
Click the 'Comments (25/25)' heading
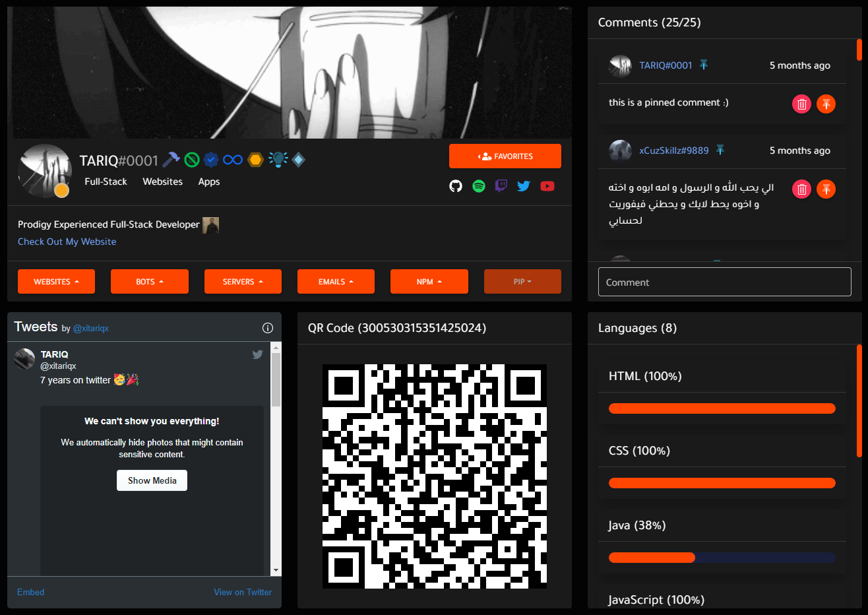tap(649, 22)
